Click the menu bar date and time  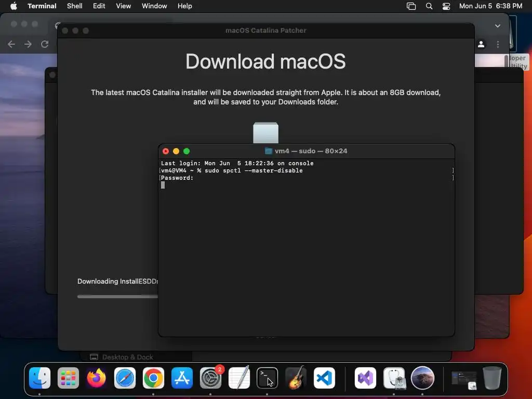click(490, 6)
